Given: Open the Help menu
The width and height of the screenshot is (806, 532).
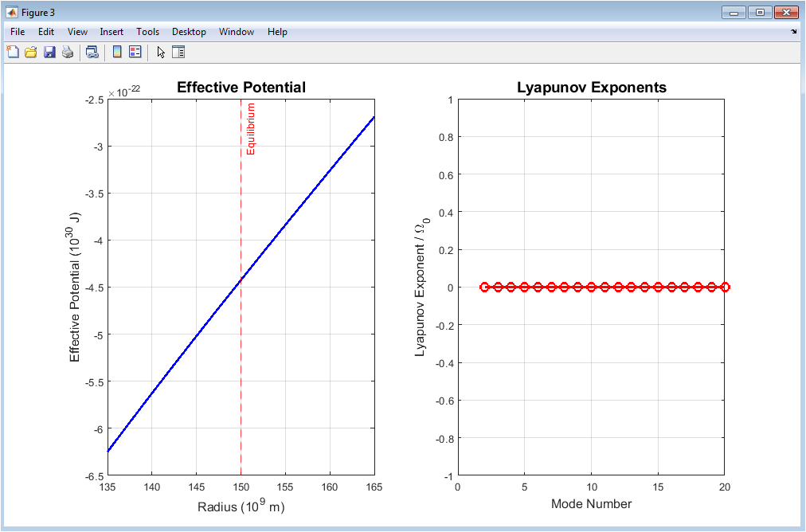Looking at the screenshot, I should [x=277, y=32].
